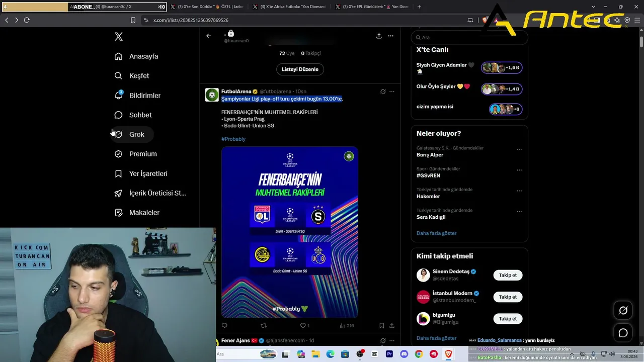Viewport: 644px width, 362px height.
Task: Open Barış Alper trending topic
Action: pyautogui.click(x=430, y=155)
